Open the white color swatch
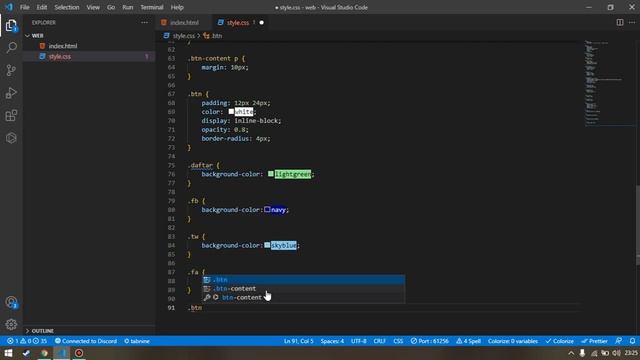Viewport: 640px width, 360px height. [x=231, y=112]
